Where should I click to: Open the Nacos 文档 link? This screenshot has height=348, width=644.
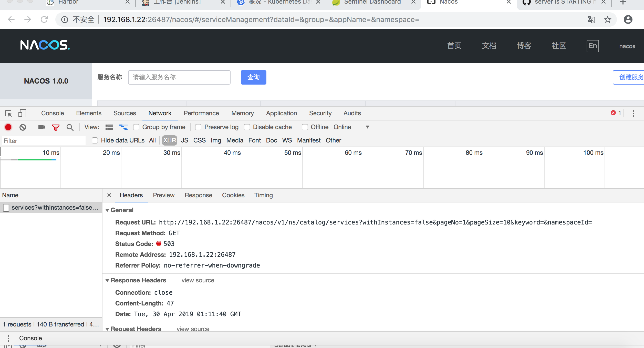coord(489,46)
